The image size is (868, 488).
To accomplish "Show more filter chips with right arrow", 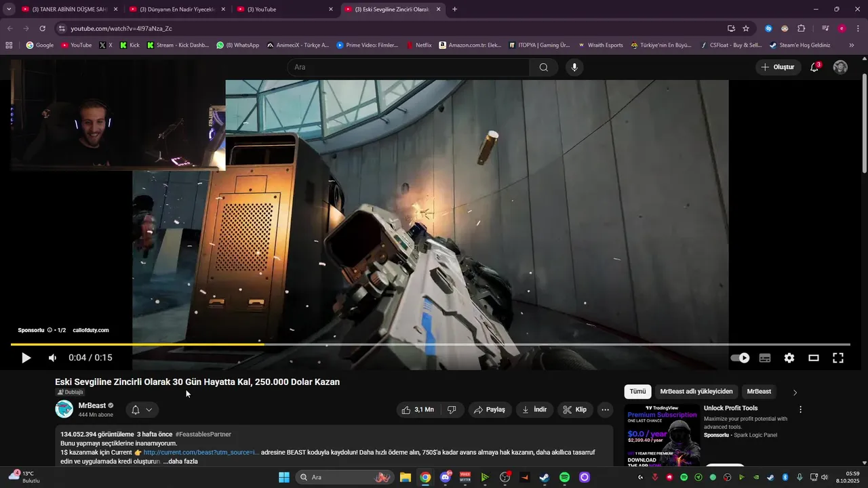I will tap(795, 392).
